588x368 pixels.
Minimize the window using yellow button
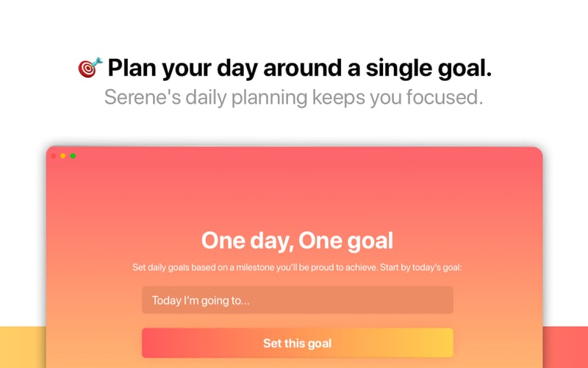point(63,156)
